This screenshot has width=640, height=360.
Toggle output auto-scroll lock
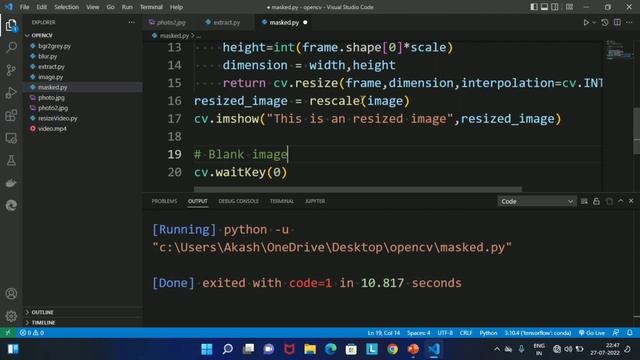tap(596, 201)
